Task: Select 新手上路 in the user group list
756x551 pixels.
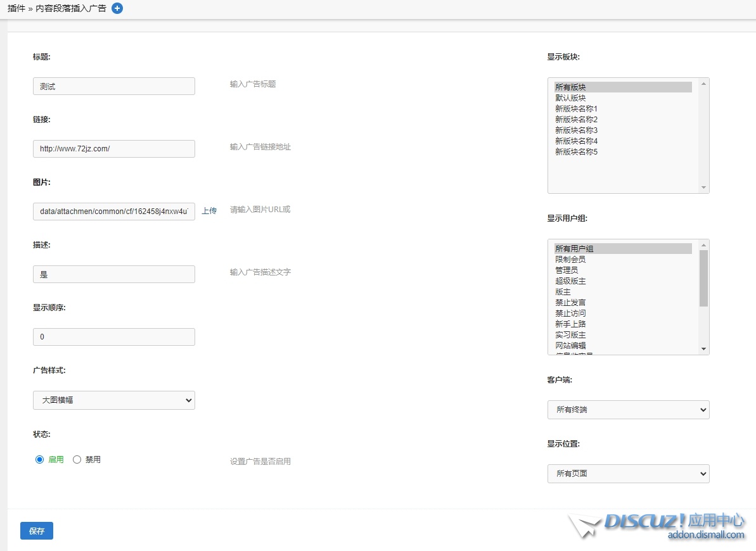Action: pyautogui.click(x=570, y=324)
